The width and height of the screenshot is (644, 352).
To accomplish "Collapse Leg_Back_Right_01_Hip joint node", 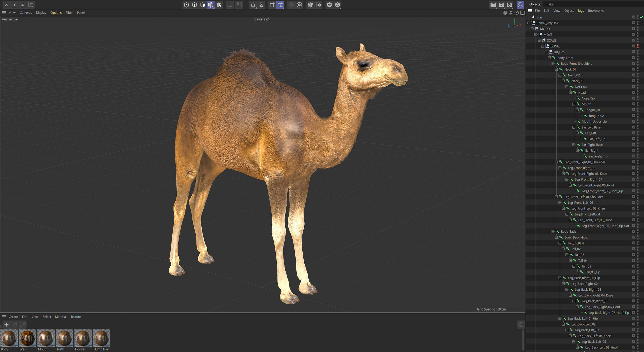I will 560,278.
